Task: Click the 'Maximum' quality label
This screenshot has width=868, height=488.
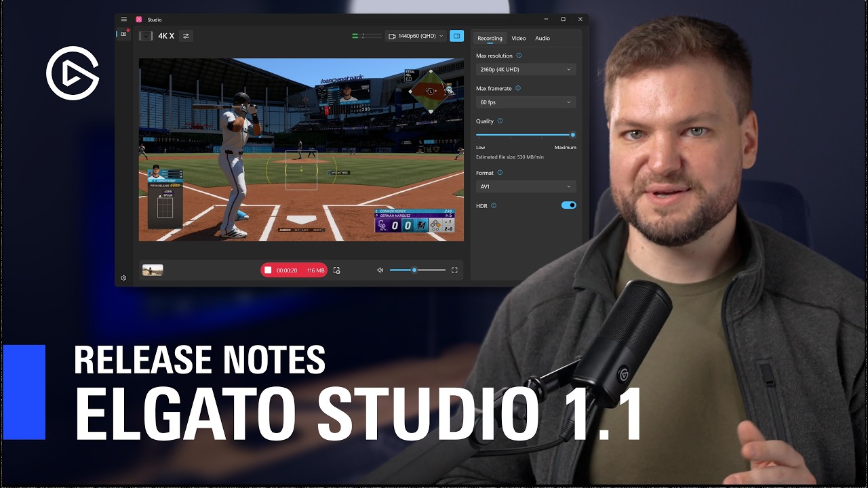Action: 565,147
